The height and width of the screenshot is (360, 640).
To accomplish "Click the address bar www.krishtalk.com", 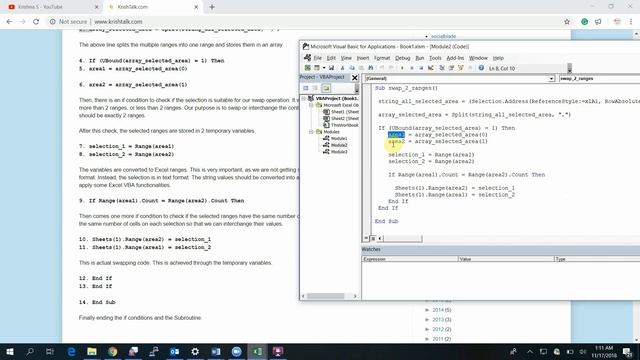I will click(x=118, y=22).
